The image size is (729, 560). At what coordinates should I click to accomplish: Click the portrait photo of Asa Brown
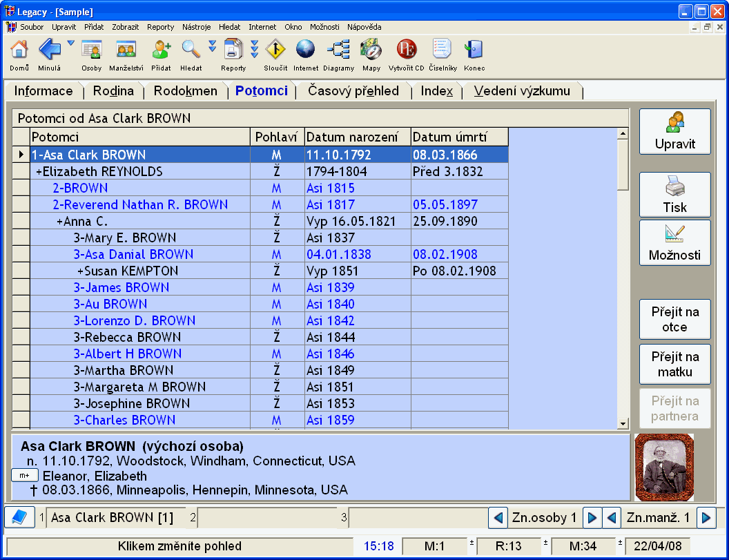click(x=663, y=467)
